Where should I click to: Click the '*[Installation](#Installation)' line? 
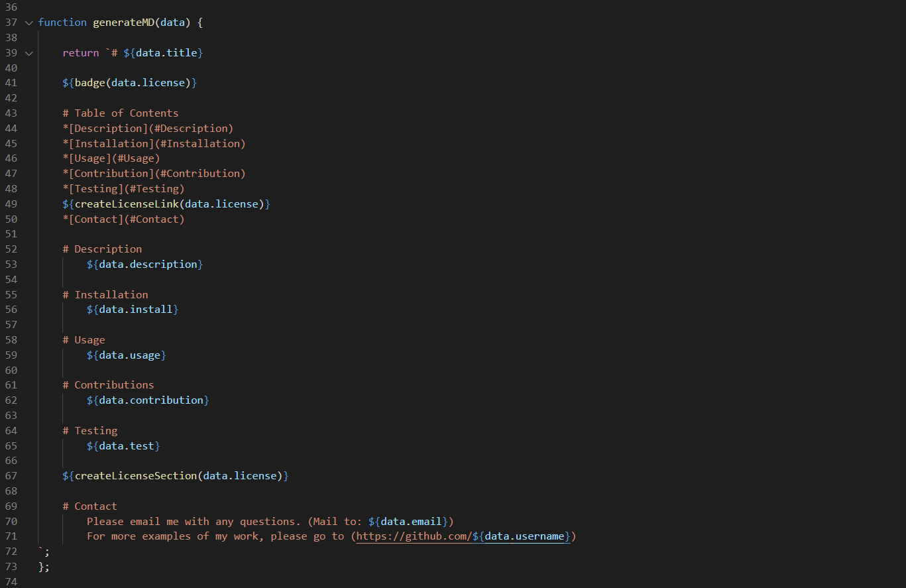tap(154, 144)
